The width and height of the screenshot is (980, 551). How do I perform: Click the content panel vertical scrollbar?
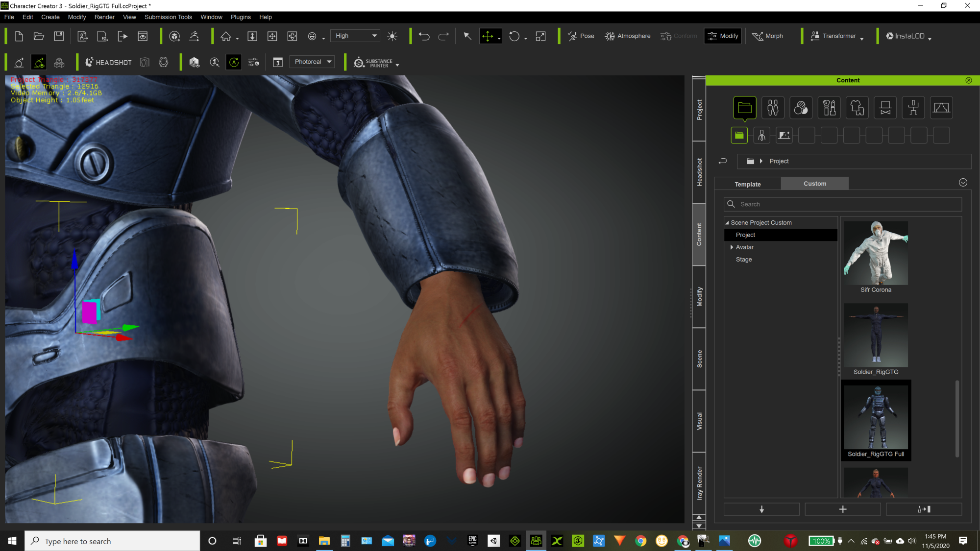coord(957,419)
